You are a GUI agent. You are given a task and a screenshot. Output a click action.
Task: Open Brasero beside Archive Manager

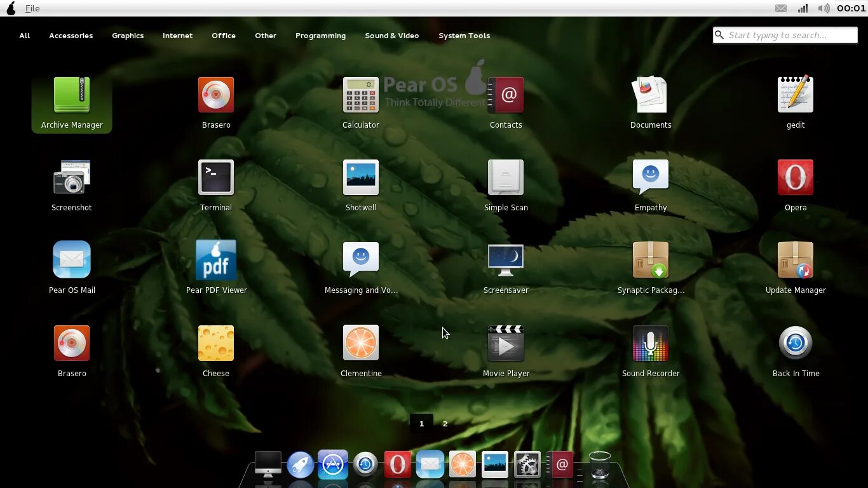(x=216, y=103)
